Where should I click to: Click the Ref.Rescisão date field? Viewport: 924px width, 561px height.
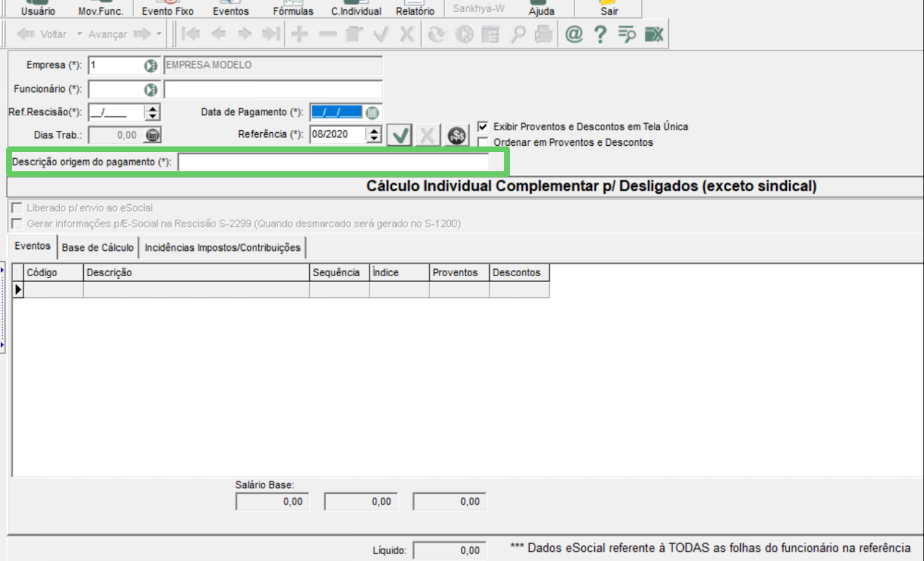pyautogui.click(x=117, y=112)
